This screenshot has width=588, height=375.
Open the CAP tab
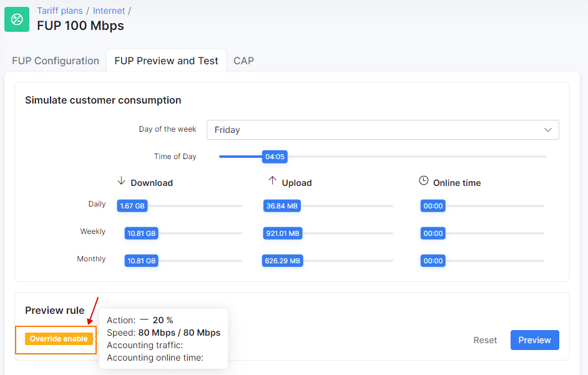[x=243, y=61]
